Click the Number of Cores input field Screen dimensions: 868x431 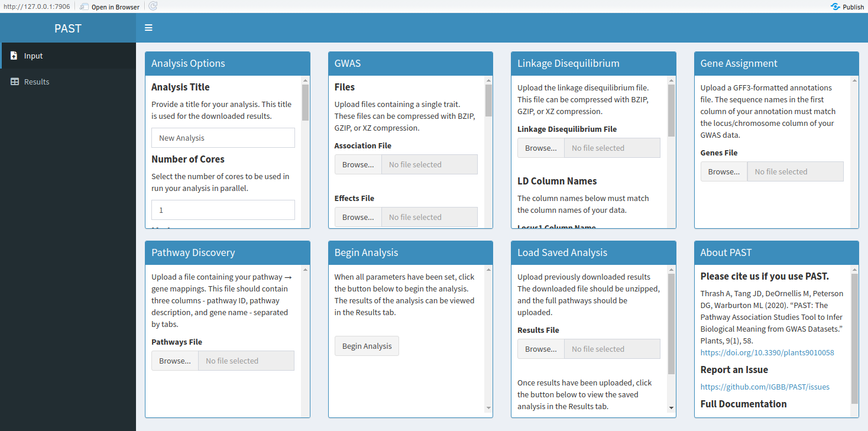click(223, 210)
